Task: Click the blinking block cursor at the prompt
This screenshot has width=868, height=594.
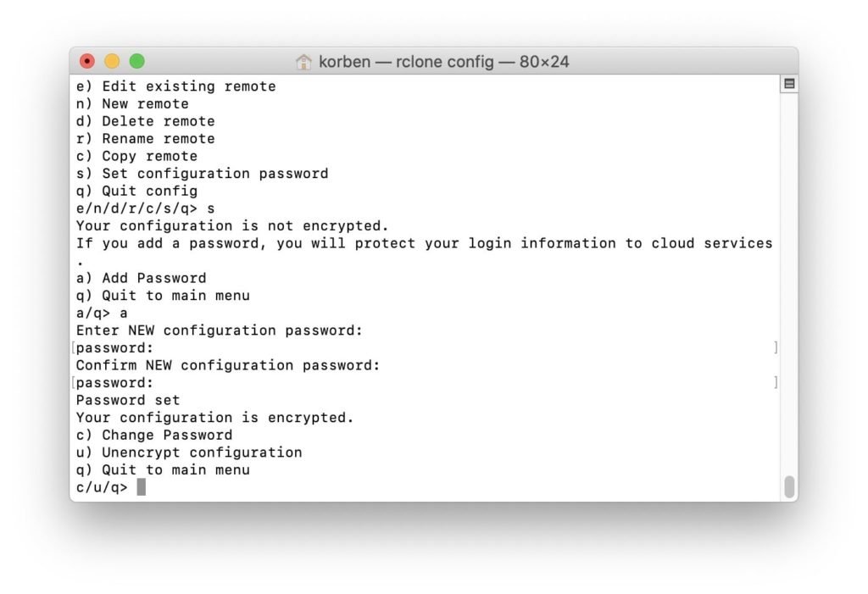Action: [x=141, y=486]
